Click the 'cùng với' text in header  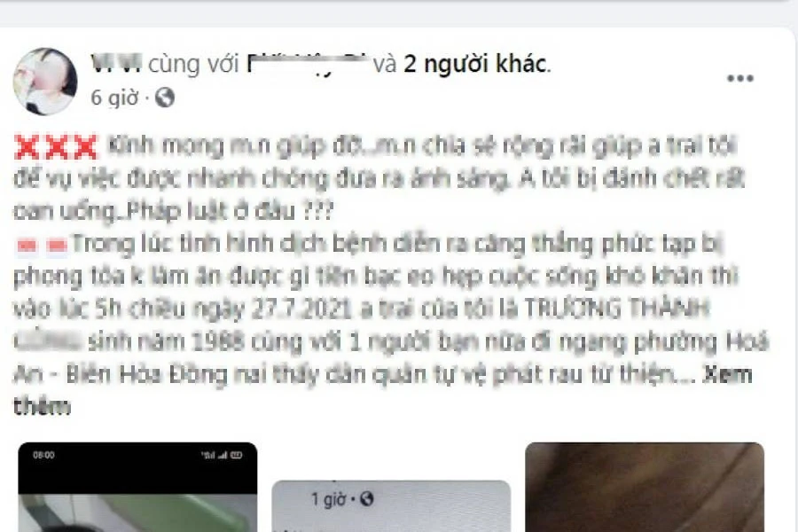tap(194, 64)
